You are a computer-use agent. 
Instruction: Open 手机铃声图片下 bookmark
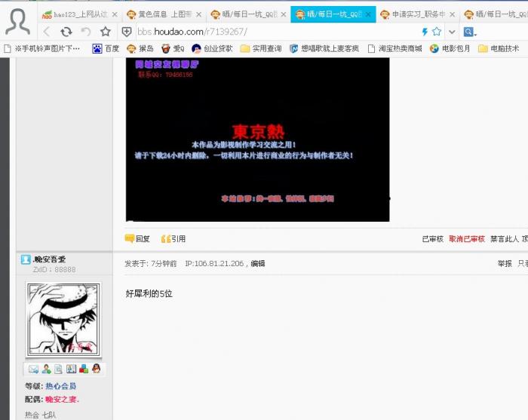41,49
